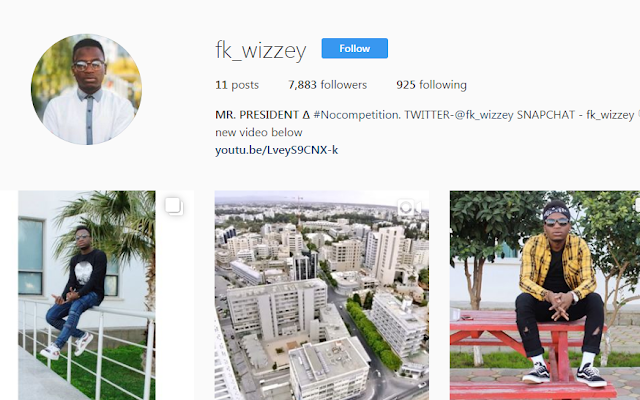Open the fk_wizzey profile picture
The height and width of the screenshot is (400, 640).
pos(87,89)
